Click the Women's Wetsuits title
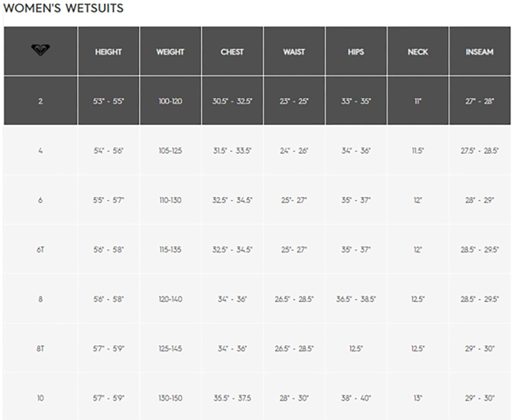 (64, 8)
